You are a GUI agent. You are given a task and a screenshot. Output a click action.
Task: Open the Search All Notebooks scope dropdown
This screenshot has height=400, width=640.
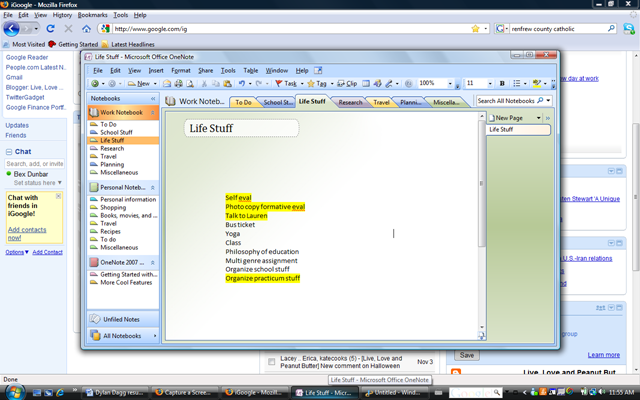tap(548, 100)
